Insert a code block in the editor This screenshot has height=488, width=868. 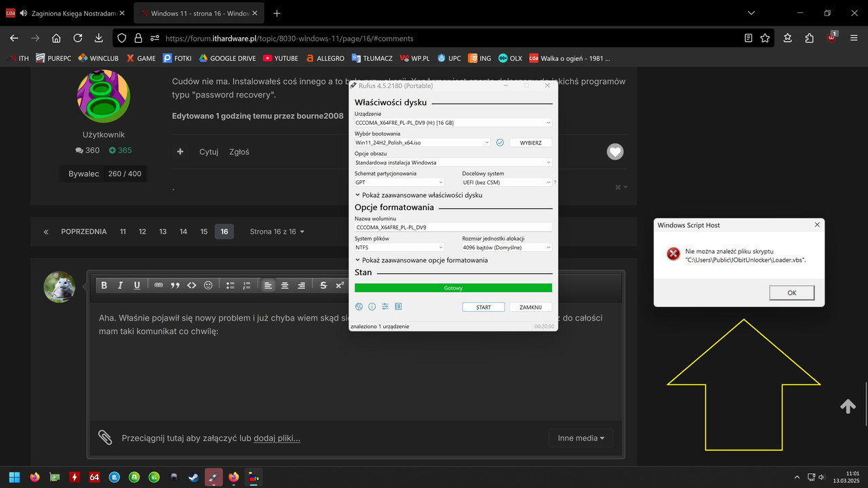pyautogui.click(x=192, y=285)
